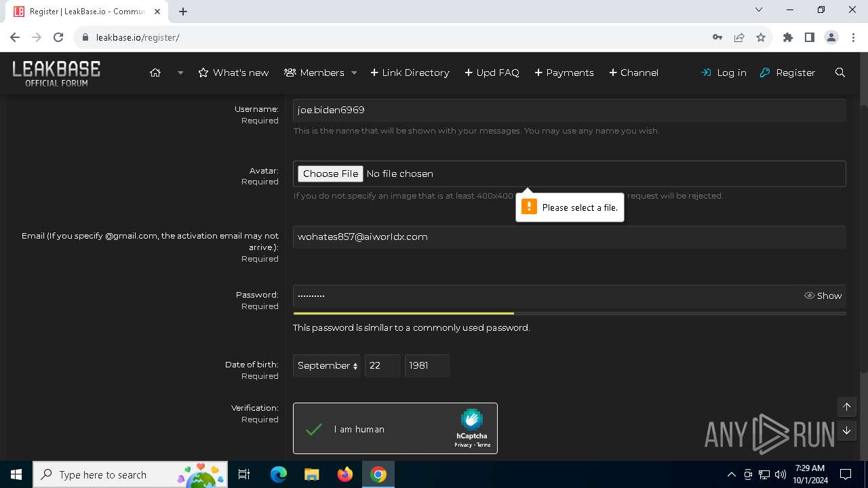Click the Register link in header
Viewport: 868px width, 488px height.
[787, 73]
